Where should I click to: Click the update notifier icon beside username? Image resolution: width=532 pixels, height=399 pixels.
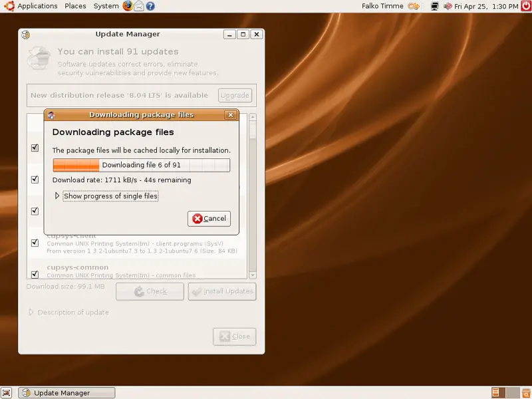(x=414, y=6)
